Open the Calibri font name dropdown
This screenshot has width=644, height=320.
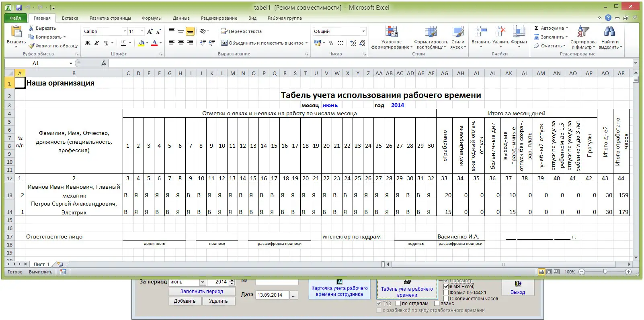(x=125, y=31)
